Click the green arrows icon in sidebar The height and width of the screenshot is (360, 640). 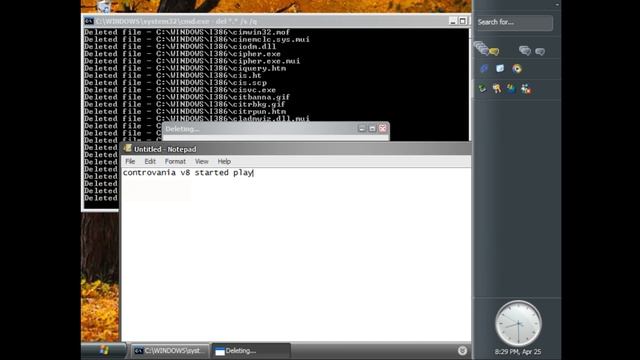(482, 88)
